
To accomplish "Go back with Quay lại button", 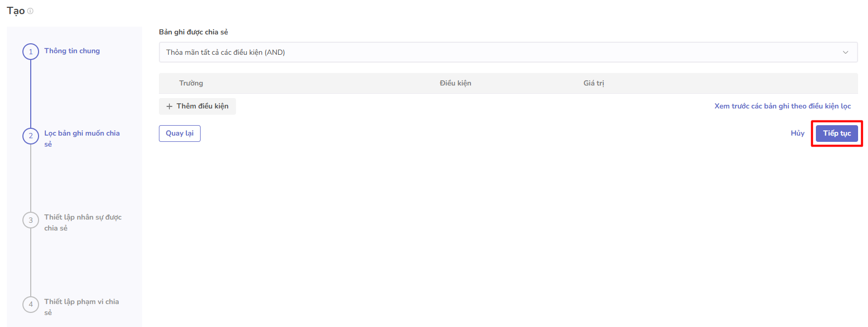I will pos(180,134).
